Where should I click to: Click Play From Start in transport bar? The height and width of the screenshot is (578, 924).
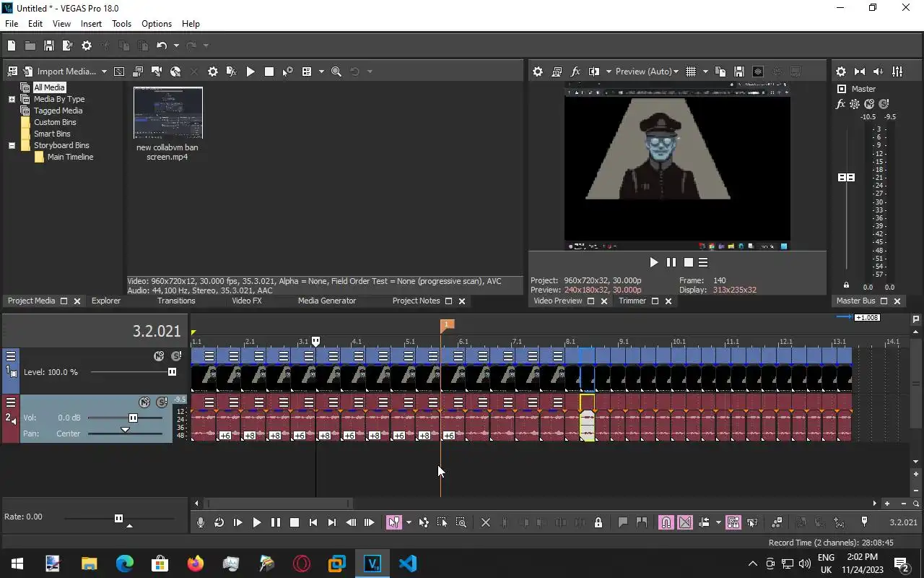[238, 522]
